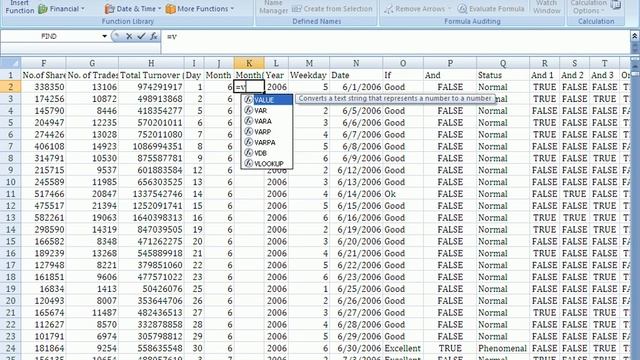Select row 24 header
Image resolution: width=640 pixels, height=360 pixels.
(10, 348)
